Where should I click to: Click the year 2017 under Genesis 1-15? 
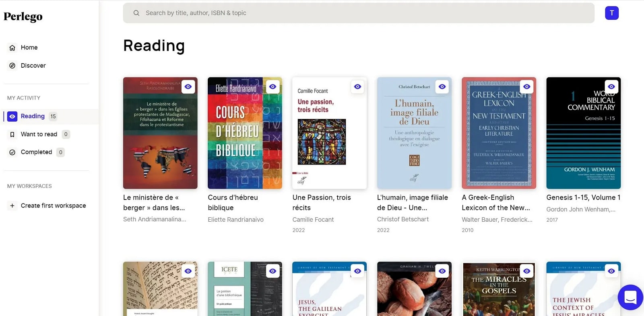552,220
